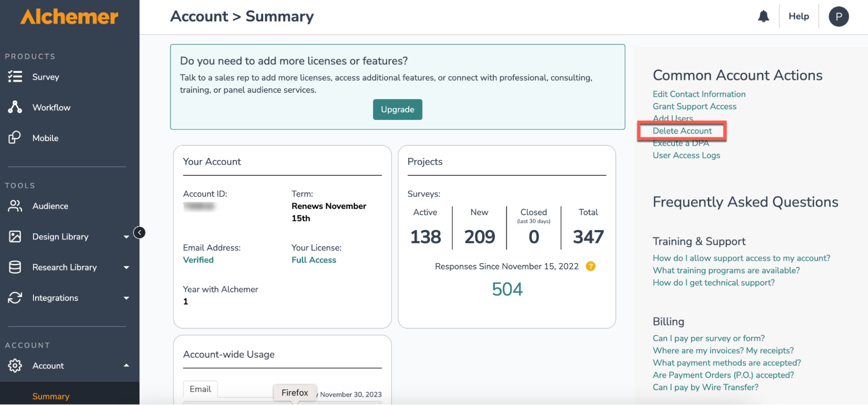Open the Help link in header
This screenshot has width=868, height=405.
click(x=799, y=16)
